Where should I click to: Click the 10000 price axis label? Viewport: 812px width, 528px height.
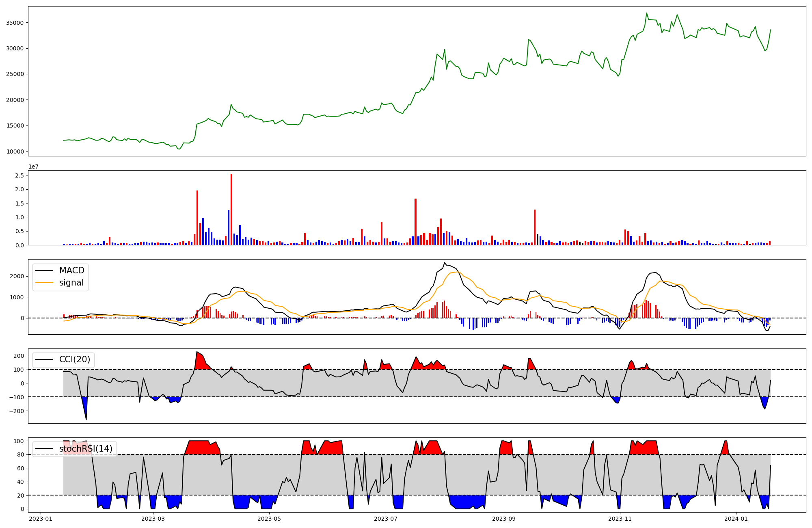coord(15,151)
